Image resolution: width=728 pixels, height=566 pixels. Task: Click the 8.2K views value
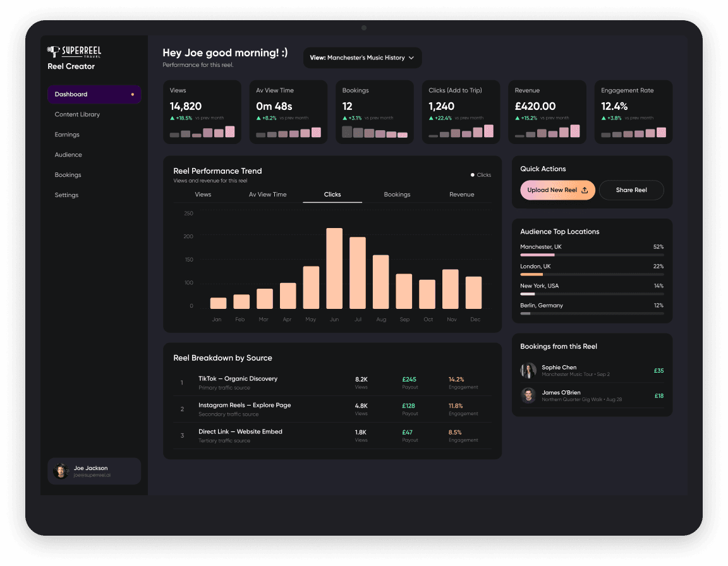(x=361, y=380)
